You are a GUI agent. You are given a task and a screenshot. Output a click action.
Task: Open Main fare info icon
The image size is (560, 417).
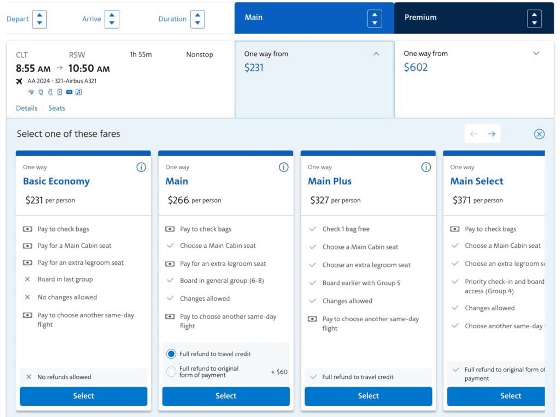[x=284, y=167]
